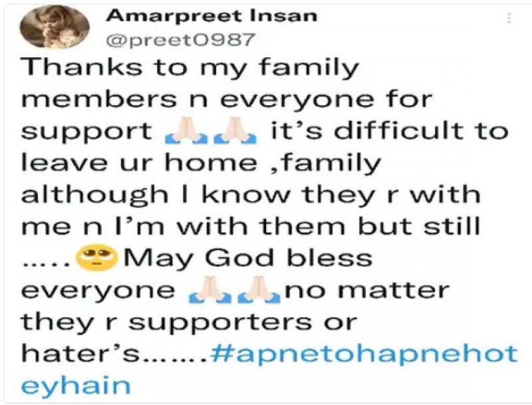The width and height of the screenshot is (532, 405).
Task: Click the 'members n everyone for' line
Action: point(227,99)
